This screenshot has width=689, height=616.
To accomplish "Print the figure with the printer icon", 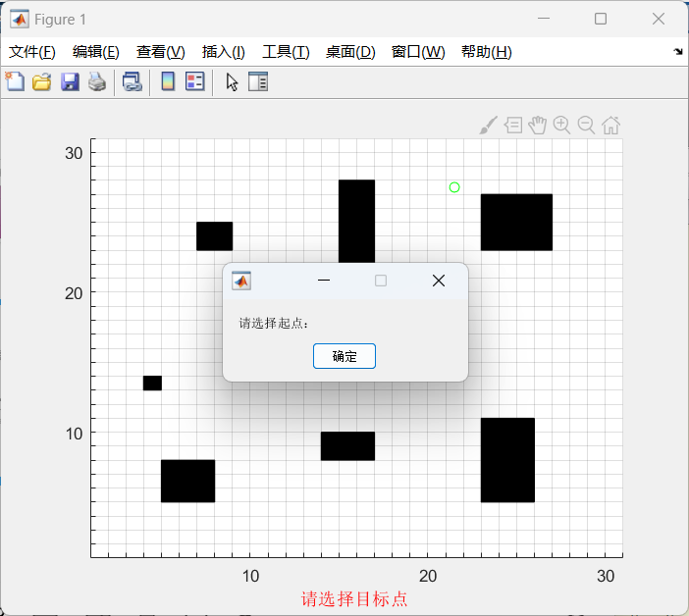I will [x=96, y=82].
